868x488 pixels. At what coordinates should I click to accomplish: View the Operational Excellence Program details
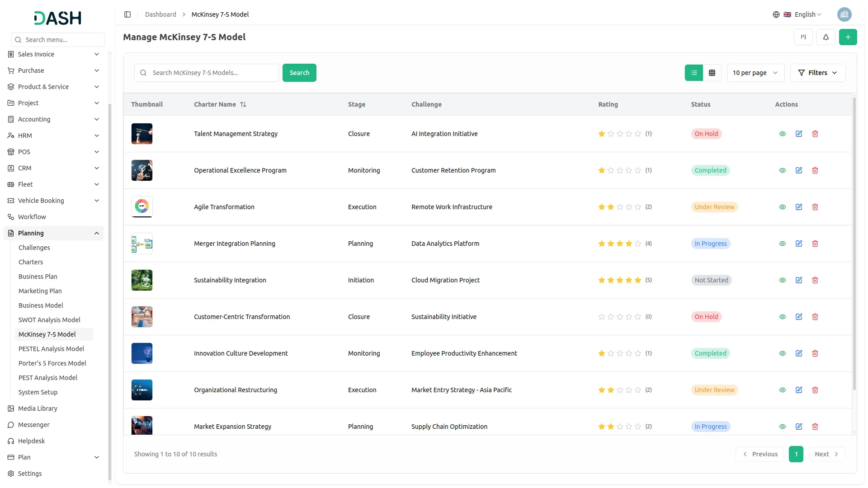click(783, 170)
